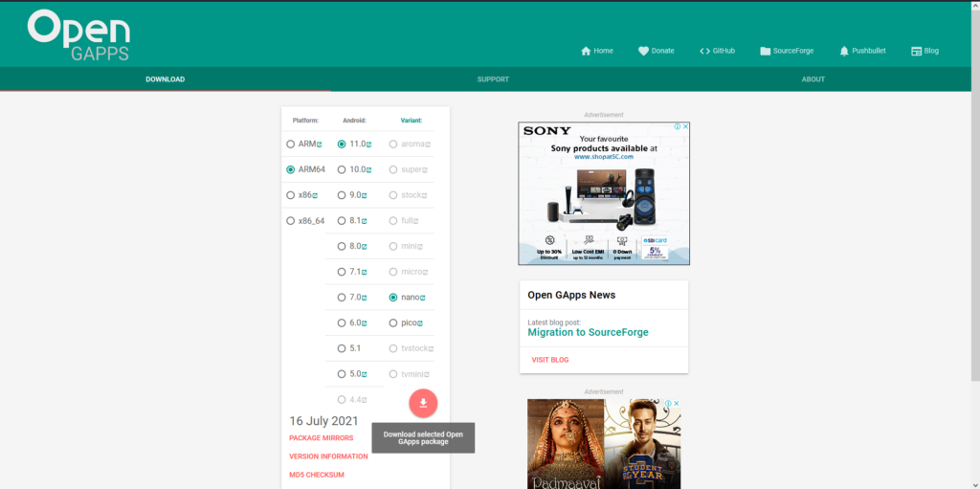980x489 pixels.
Task: Click the Open GApps News heading
Action: point(571,295)
